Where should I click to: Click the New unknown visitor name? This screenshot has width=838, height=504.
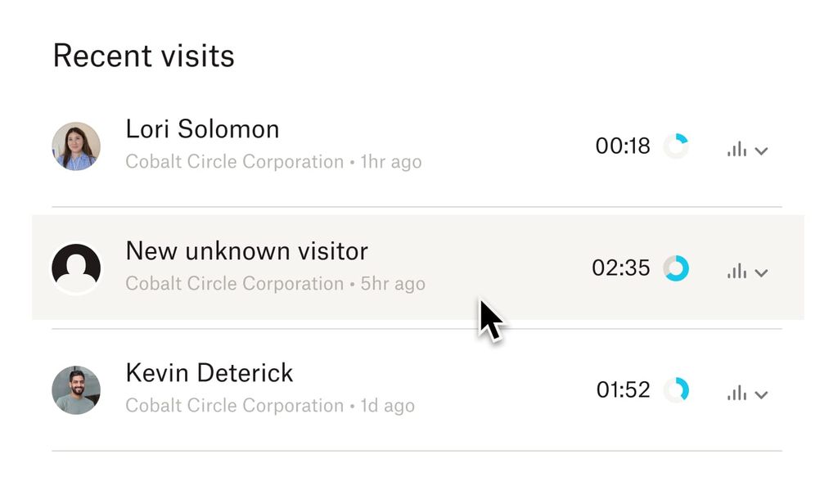click(x=246, y=251)
